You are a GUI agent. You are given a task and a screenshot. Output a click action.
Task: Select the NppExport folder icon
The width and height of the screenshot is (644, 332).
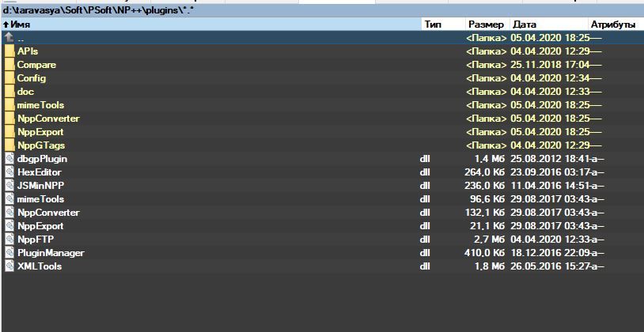tap(9, 132)
